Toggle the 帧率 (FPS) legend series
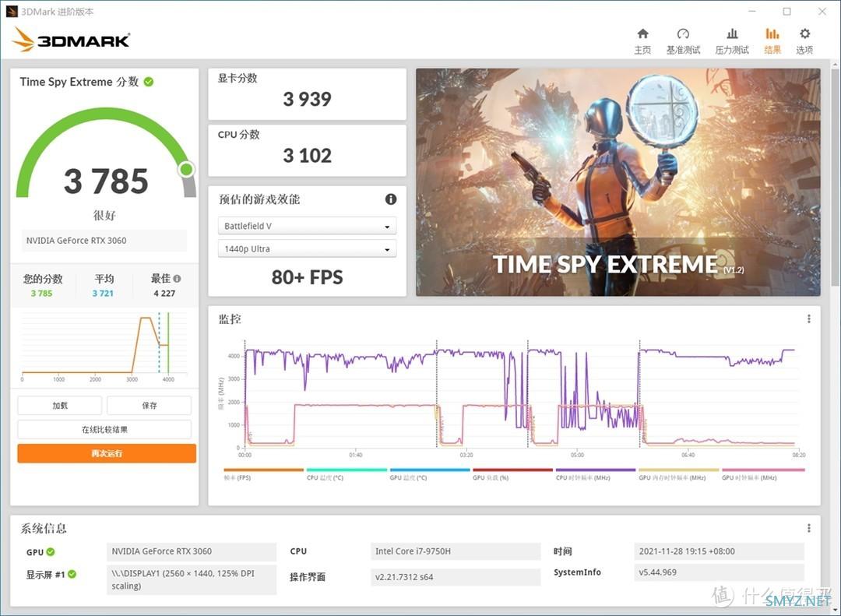 tap(263, 474)
